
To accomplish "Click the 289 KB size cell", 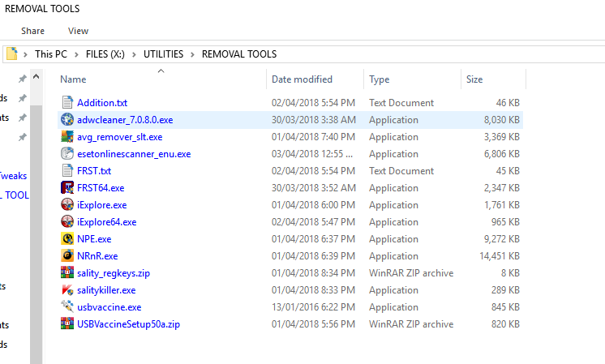I will click(x=505, y=290).
